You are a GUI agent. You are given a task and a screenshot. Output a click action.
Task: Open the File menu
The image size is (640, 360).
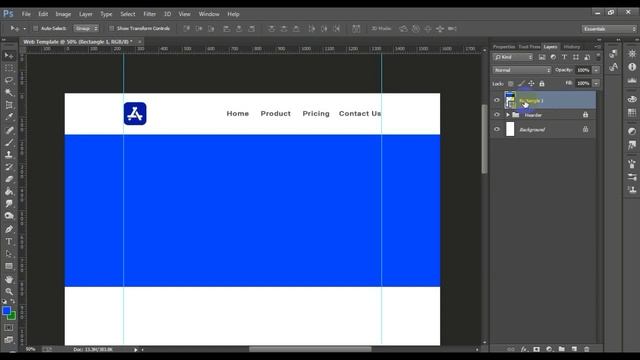[26, 14]
